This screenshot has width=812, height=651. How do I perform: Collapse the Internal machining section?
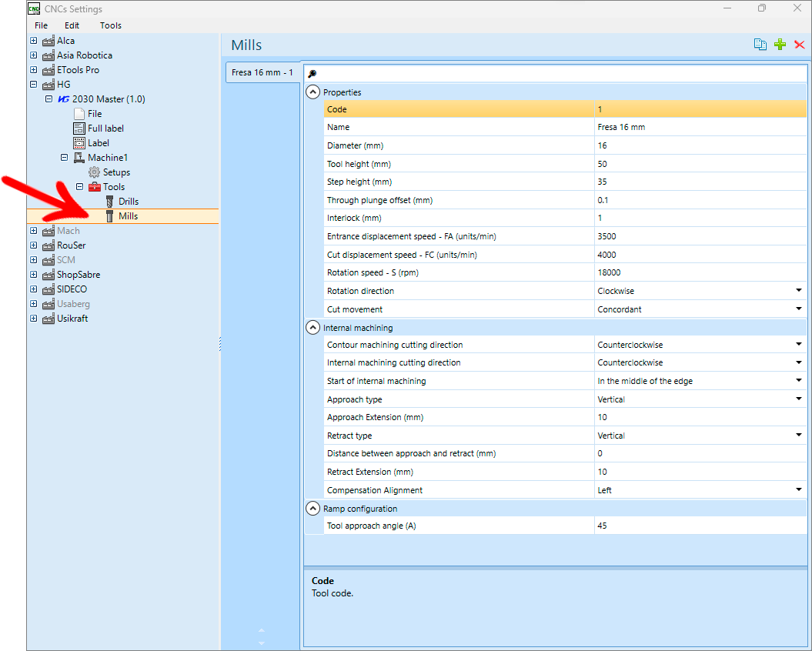(312, 328)
